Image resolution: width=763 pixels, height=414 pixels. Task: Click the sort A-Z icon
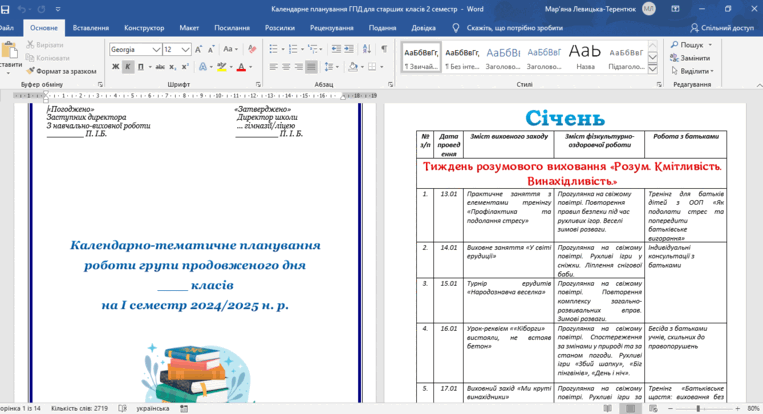(x=367, y=49)
